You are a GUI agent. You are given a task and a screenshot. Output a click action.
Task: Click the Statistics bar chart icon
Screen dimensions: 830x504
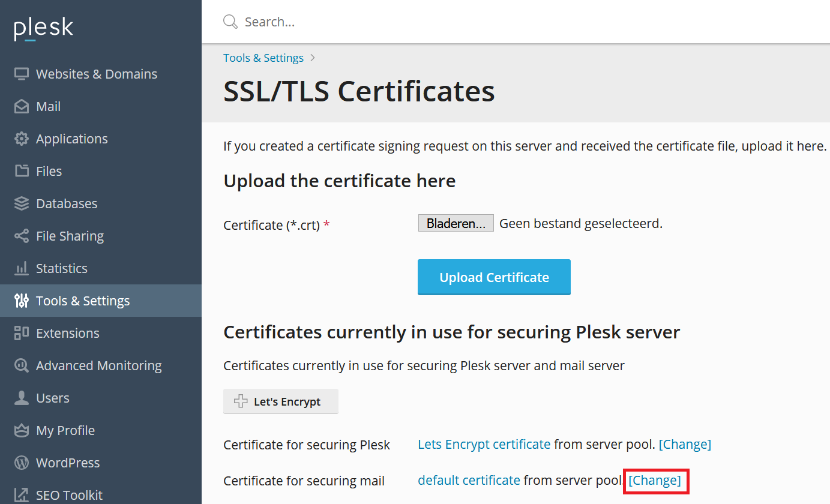click(x=22, y=268)
